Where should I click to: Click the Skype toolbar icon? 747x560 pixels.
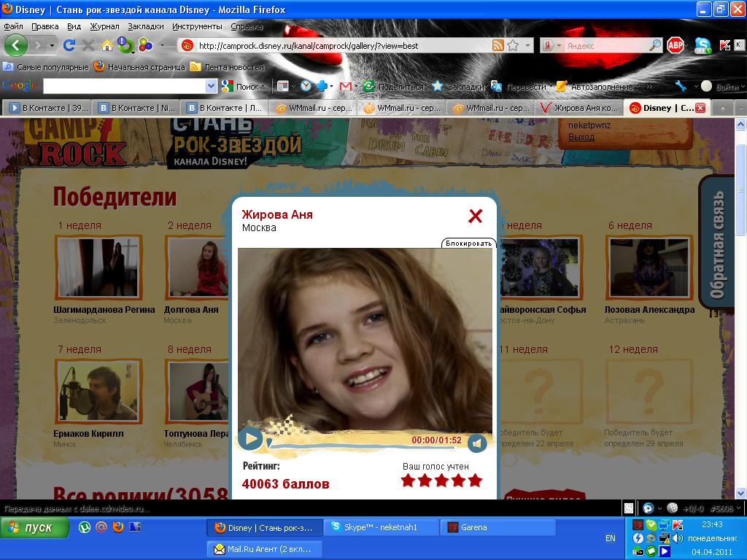[x=703, y=45]
